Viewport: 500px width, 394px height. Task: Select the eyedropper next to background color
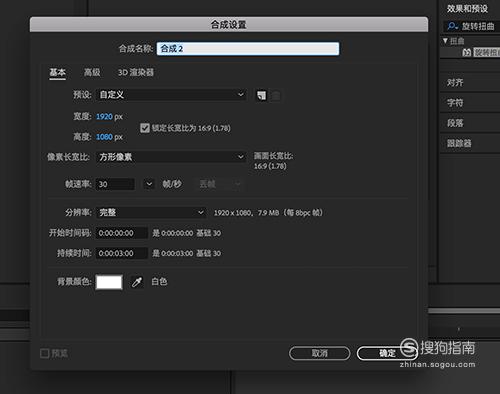click(x=137, y=282)
